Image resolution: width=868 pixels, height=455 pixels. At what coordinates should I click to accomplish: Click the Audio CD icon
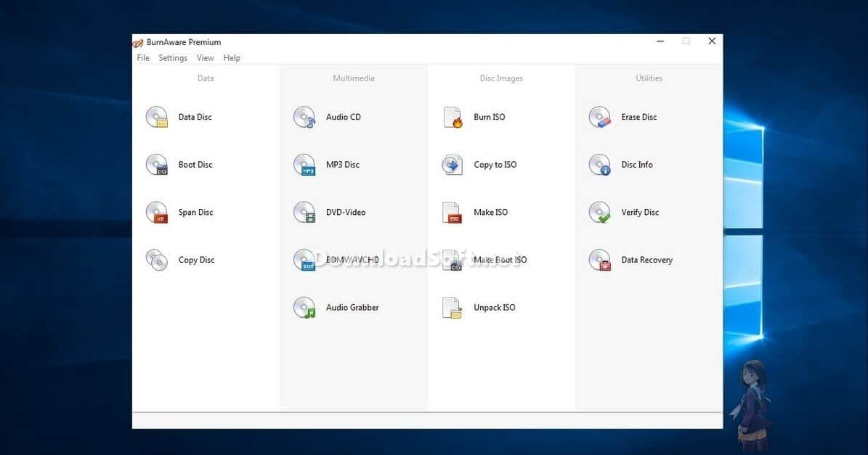click(x=304, y=118)
